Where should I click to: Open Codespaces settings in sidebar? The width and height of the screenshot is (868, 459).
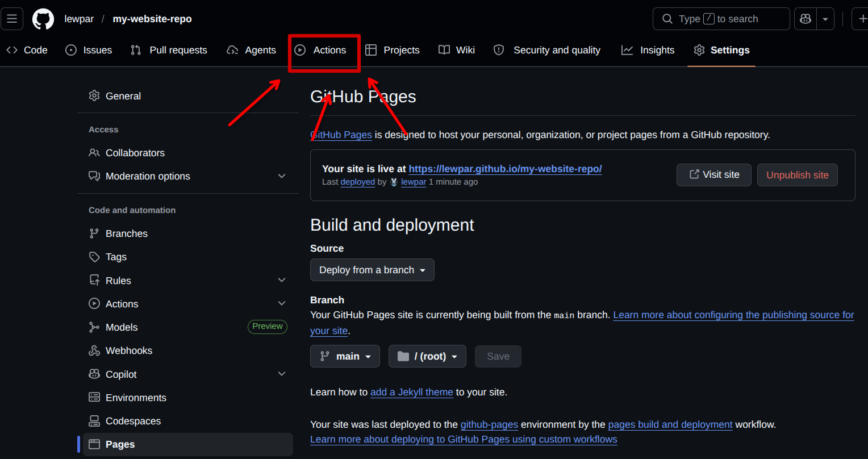pyautogui.click(x=188, y=421)
